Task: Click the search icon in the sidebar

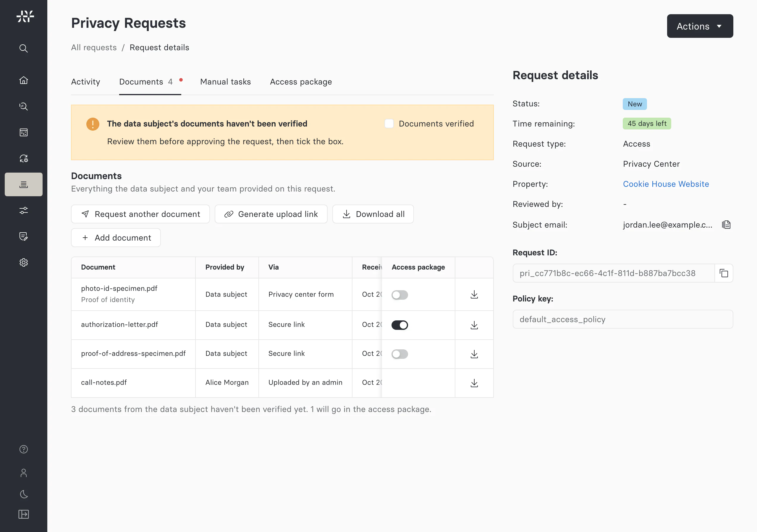Action: [x=23, y=48]
